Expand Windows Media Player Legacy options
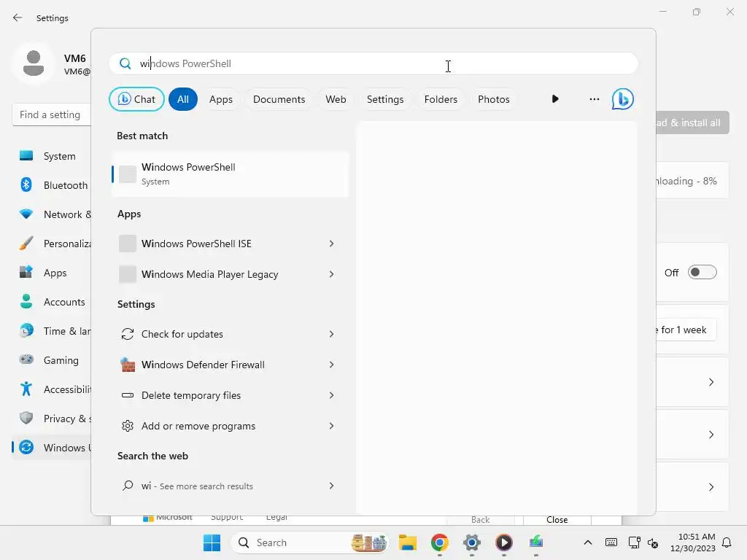The width and height of the screenshot is (747, 560). [x=331, y=274]
